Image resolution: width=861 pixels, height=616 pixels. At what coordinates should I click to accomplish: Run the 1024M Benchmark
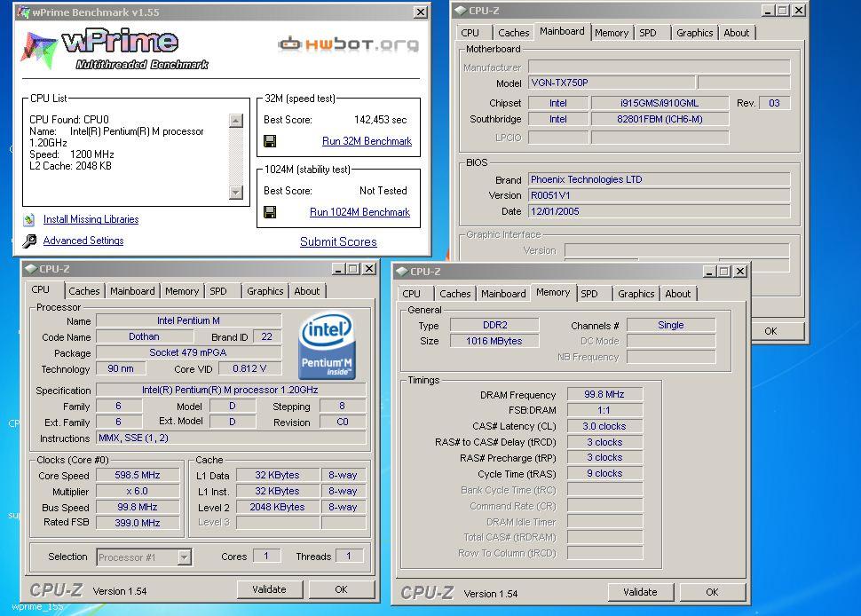click(359, 212)
